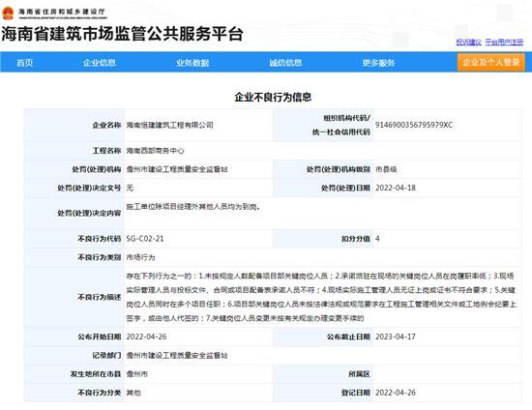The width and height of the screenshot is (532, 410).
Task: Open the 更多服务 menu item
Action: (x=378, y=63)
